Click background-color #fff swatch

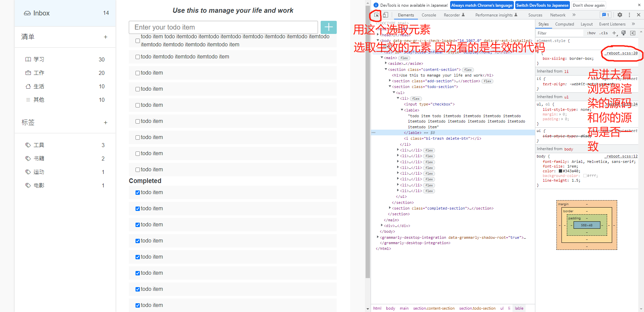[585, 176]
